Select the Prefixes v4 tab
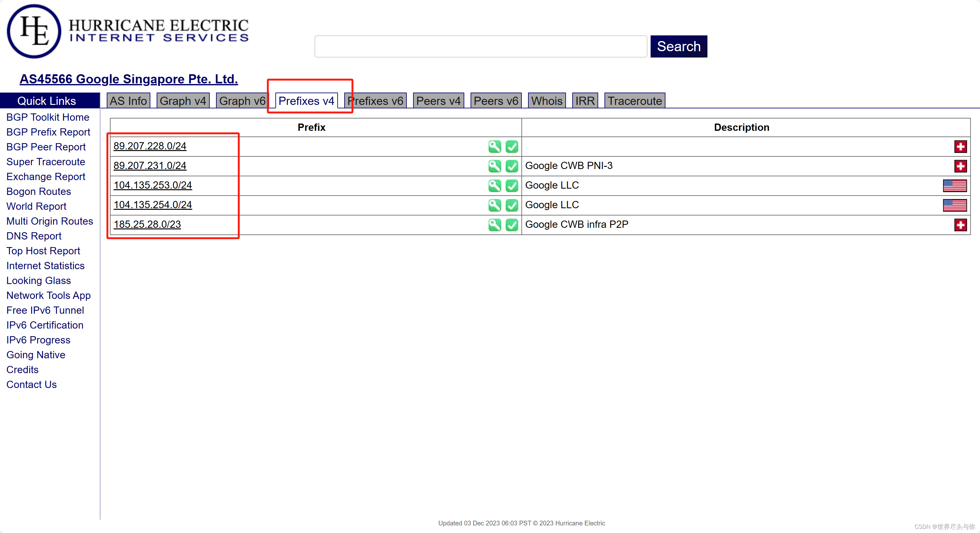 (x=306, y=101)
